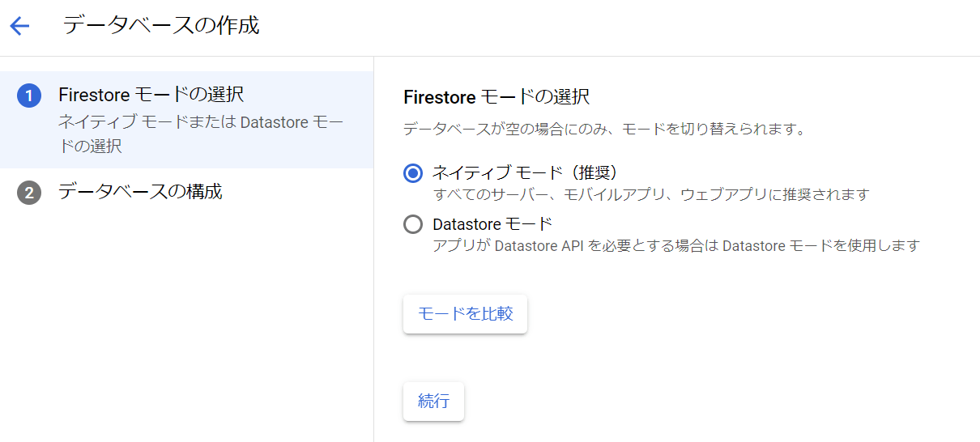
Task: Click the ネイティブ モード（推奨）option label
Action: [526, 172]
